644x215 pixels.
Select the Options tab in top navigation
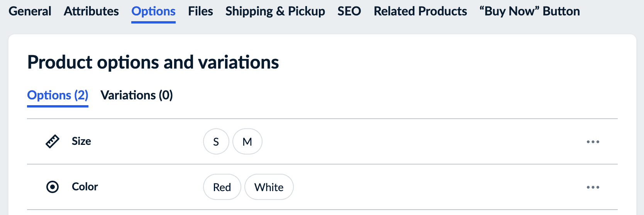coord(153,11)
